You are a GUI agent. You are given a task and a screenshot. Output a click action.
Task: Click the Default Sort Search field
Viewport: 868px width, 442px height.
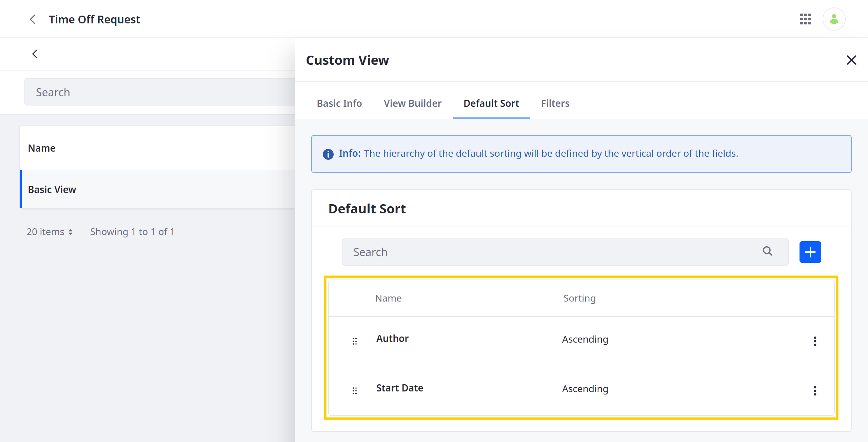click(x=565, y=252)
